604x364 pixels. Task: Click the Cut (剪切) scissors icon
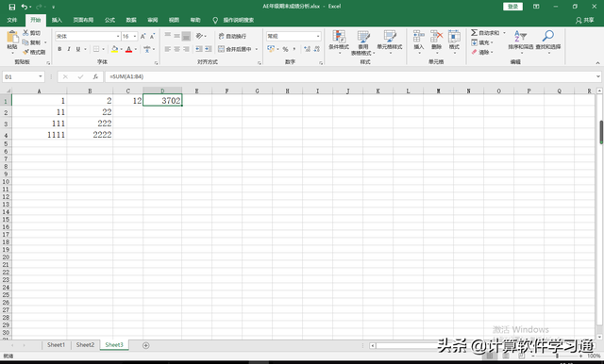(x=25, y=33)
